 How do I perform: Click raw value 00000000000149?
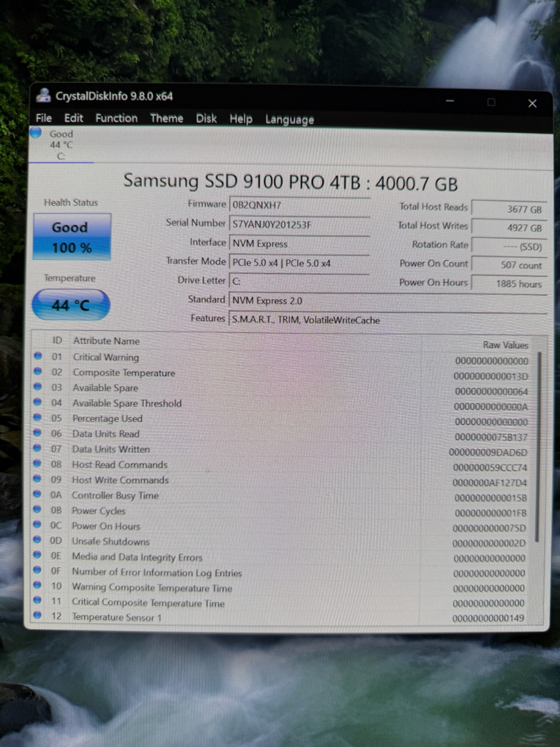click(x=488, y=618)
